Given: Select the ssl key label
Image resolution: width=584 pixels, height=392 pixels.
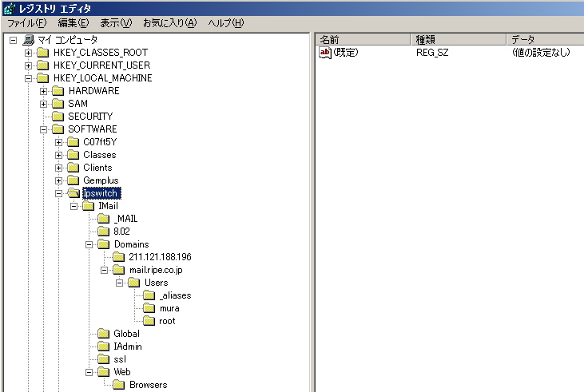Looking at the screenshot, I should [x=120, y=359].
